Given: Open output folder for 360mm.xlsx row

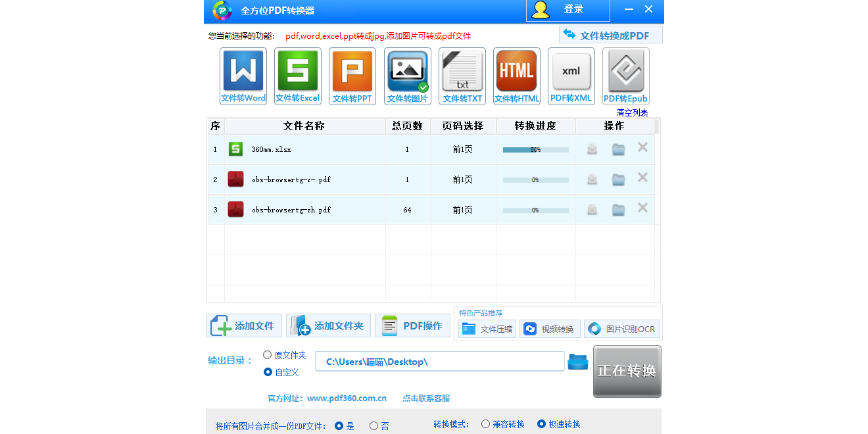Looking at the screenshot, I should click(x=617, y=149).
